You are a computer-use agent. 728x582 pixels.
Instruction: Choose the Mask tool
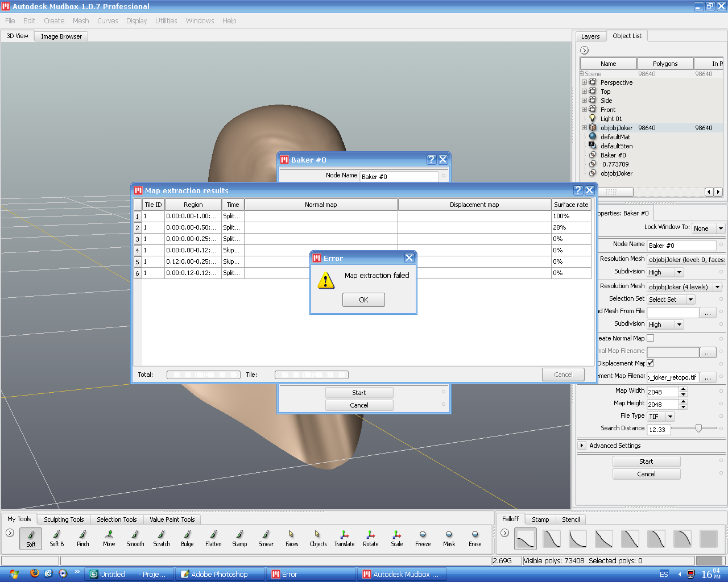449,538
